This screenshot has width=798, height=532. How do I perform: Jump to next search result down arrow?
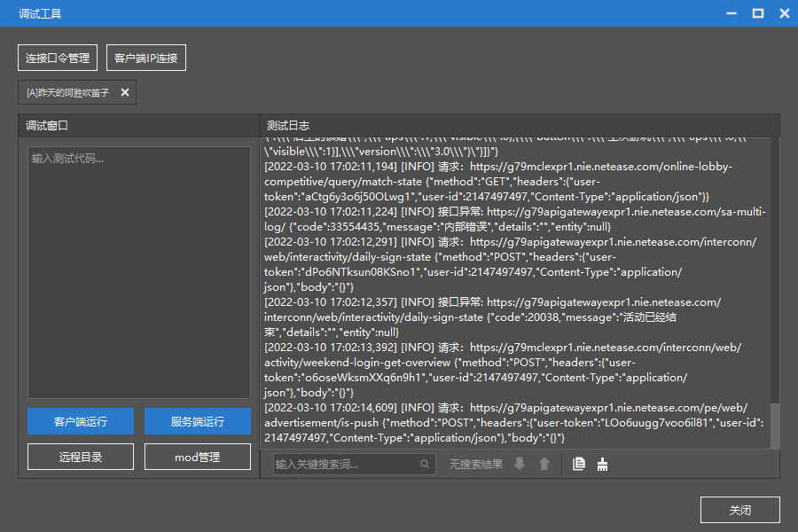pos(520,464)
